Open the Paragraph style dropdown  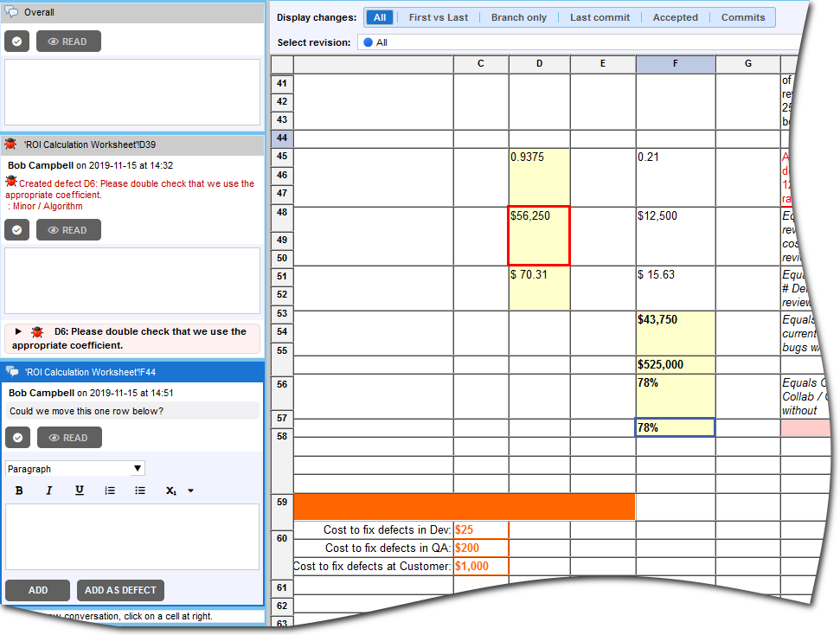coord(75,469)
